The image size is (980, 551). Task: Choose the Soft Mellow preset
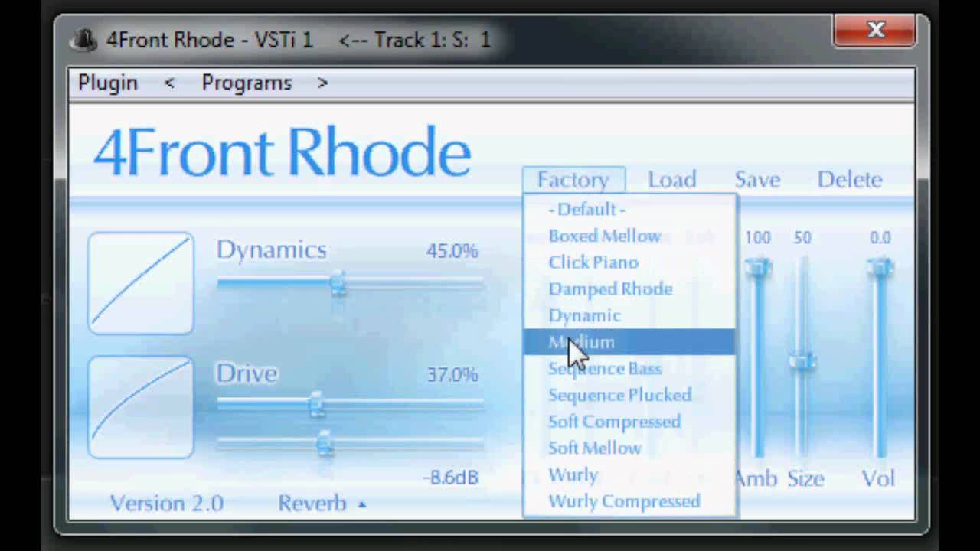pyautogui.click(x=629, y=448)
